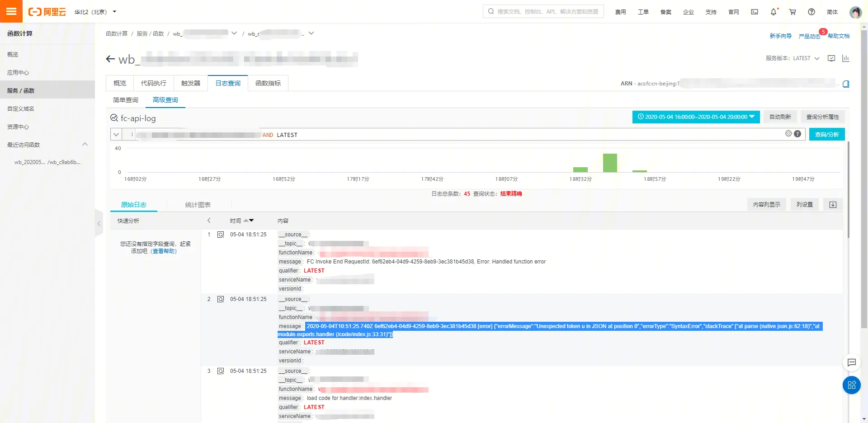This screenshot has height=423, width=868.
Task: Open context view for log entry 1
Action: point(221,235)
